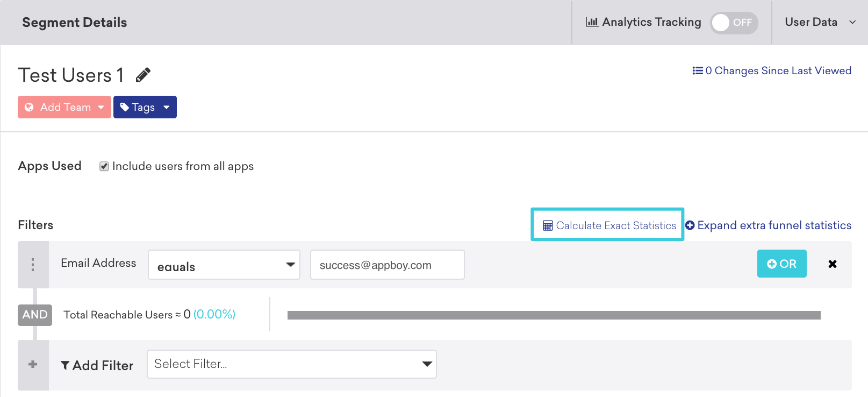
Task: Click the filter row drag handle dots
Action: coord(33,264)
